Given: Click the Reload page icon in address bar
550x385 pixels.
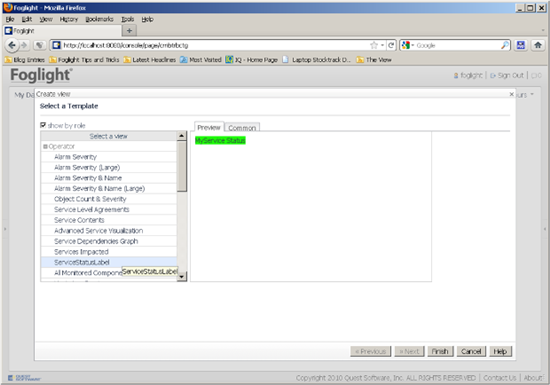Looking at the screenshot, I should [391, 45].
